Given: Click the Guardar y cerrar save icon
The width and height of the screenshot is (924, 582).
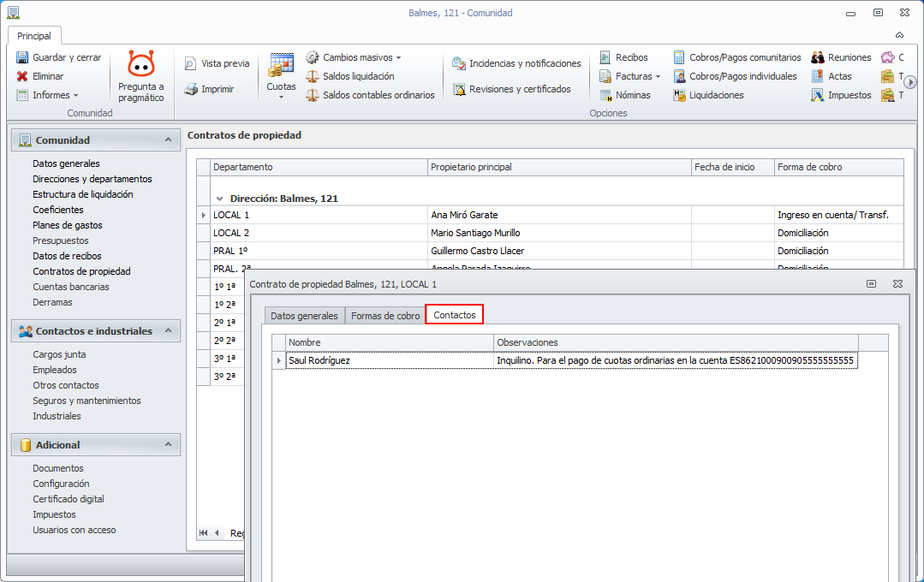Looking at the screenshot, I should coord(22,57).
